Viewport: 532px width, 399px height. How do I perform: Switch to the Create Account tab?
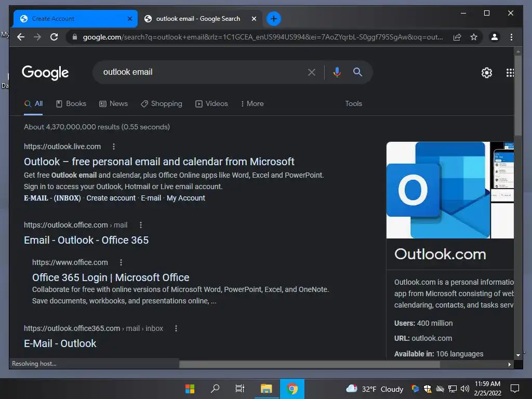pos(75,19)
